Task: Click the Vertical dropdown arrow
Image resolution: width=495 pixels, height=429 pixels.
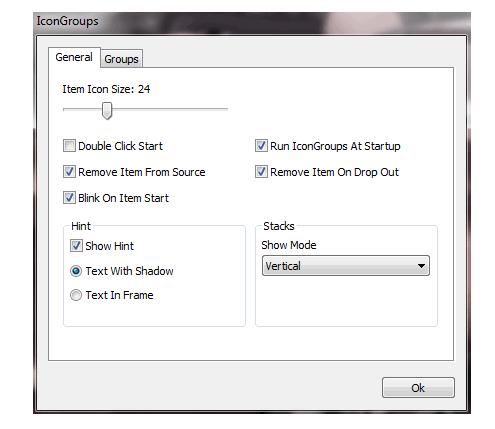Action: pyautogui.click(x=421, y=266)
